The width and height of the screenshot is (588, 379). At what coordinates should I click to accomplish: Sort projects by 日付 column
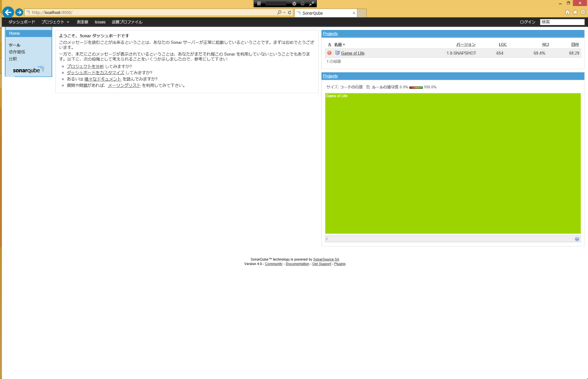[x=575, y=45]
